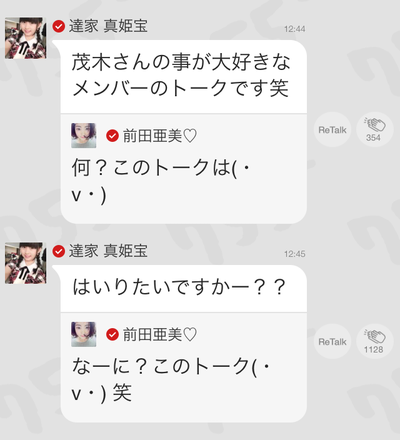Screen dimensions: 400x440
Task: Tap ReTalk on the 12:45 message
Action: pos(332,341)
